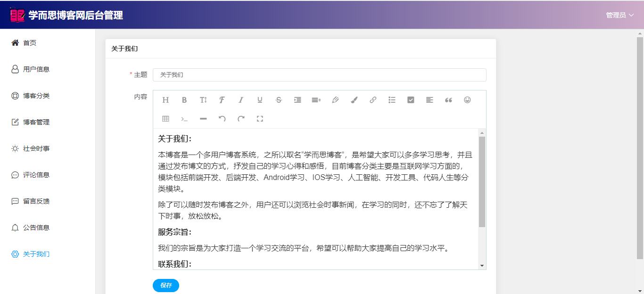
Task: Click the editor scroll down arrow
Action: 482,266
